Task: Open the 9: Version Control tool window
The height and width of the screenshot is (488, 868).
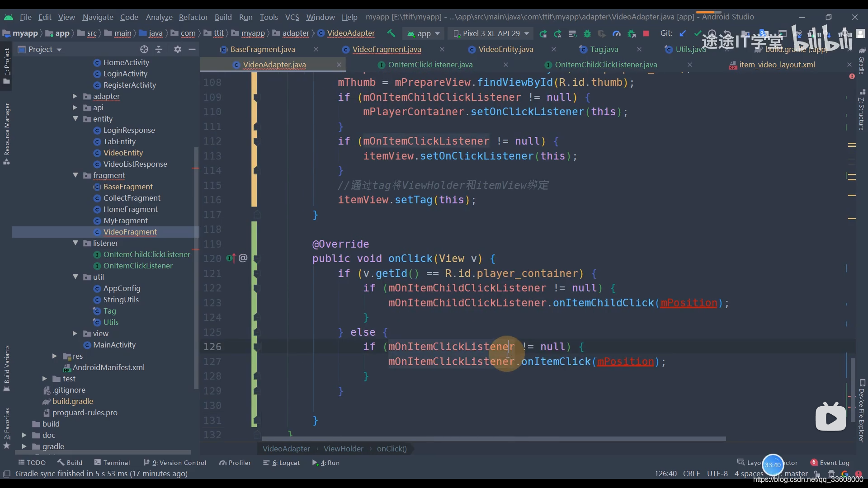Action: tap(175, 463)
